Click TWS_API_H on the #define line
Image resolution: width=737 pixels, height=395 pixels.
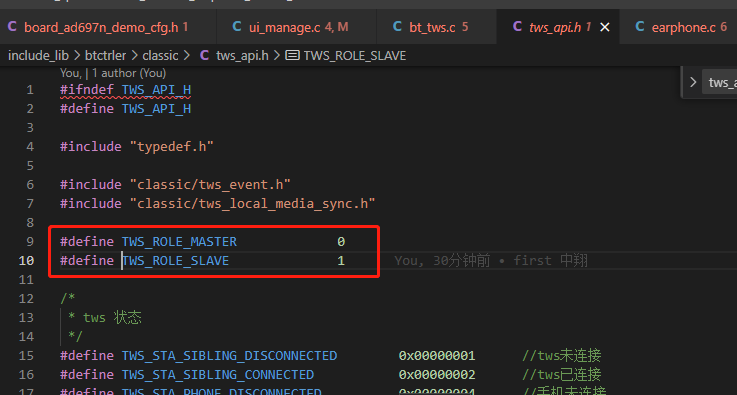[x=157, y=109]
